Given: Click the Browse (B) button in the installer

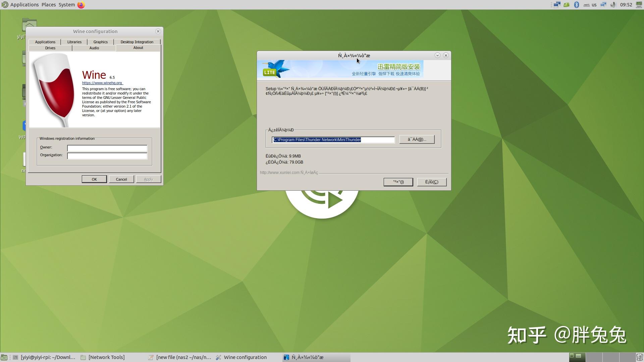Looking at the screenshot, I should pyautogui.click(x=416, y=139).
